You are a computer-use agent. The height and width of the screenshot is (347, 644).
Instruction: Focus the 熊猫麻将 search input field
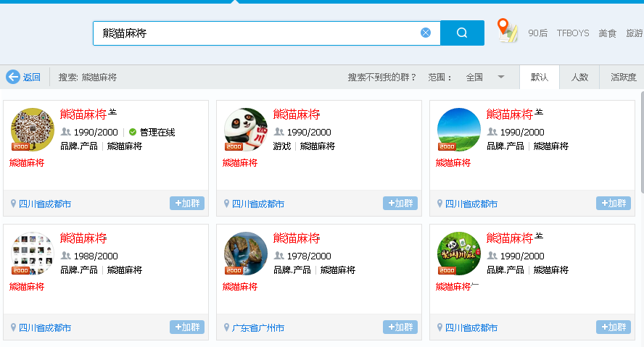254,33
